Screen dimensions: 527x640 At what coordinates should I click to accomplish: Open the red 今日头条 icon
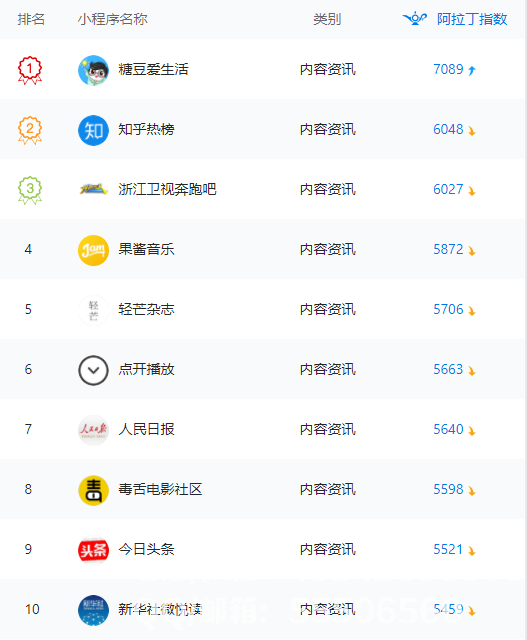[x=93, y=550]
